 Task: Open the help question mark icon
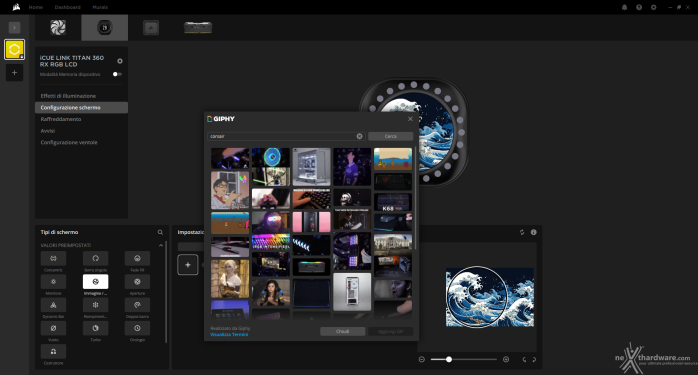[639, 7]
